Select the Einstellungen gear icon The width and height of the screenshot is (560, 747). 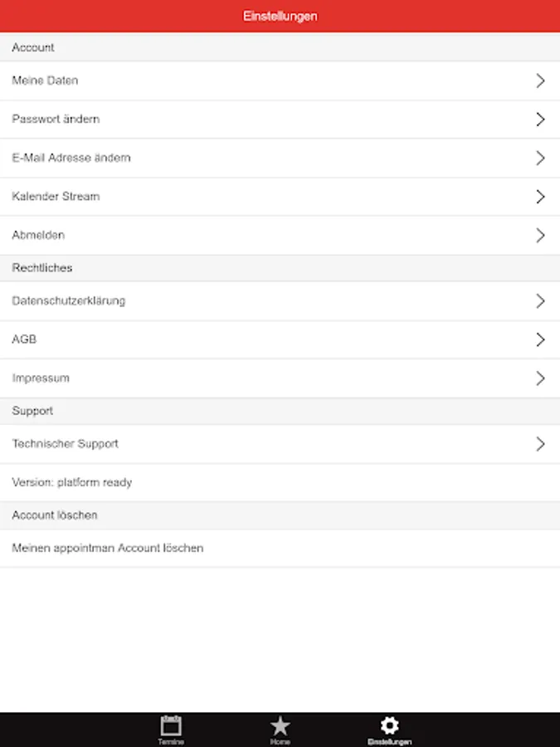pos(390,725)
